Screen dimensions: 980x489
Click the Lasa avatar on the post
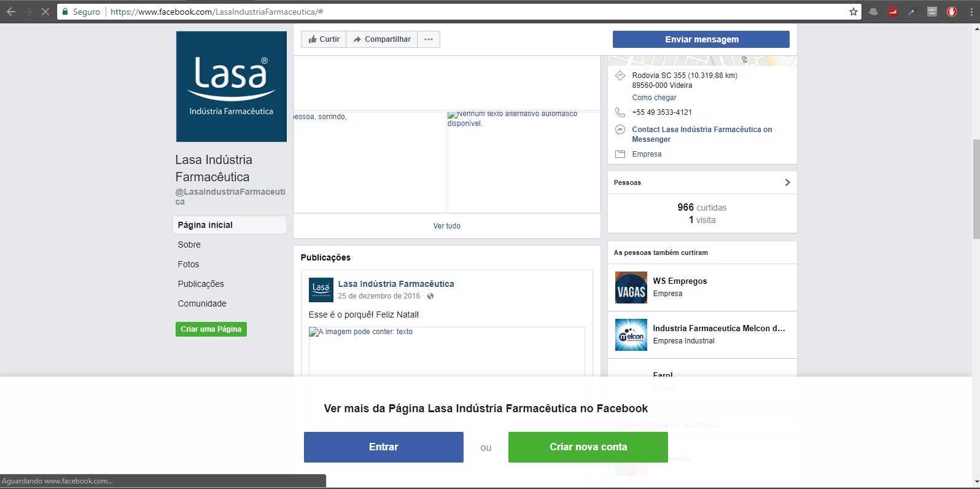click(x=321, y=290)
